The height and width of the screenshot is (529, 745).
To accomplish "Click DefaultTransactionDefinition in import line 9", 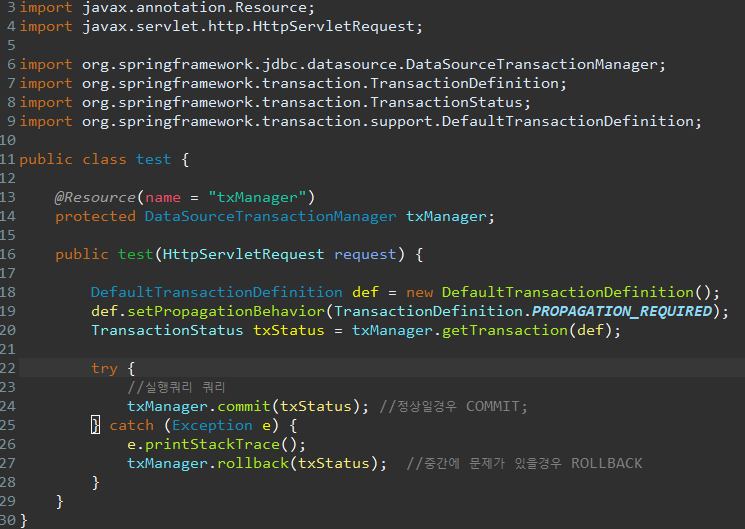I will pos(568,121).
